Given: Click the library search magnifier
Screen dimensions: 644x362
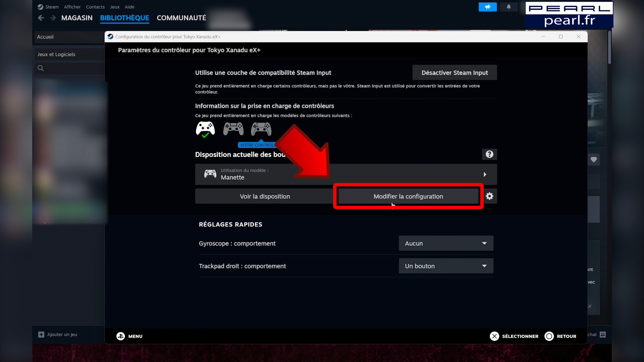Looking at the screenshot, I should tap(40, 68).
